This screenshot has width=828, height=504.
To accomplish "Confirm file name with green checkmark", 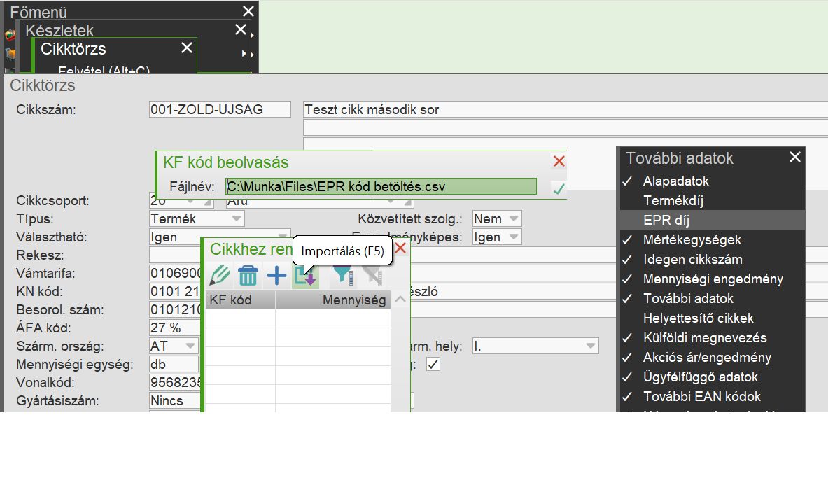I will (x=559, y=188).
